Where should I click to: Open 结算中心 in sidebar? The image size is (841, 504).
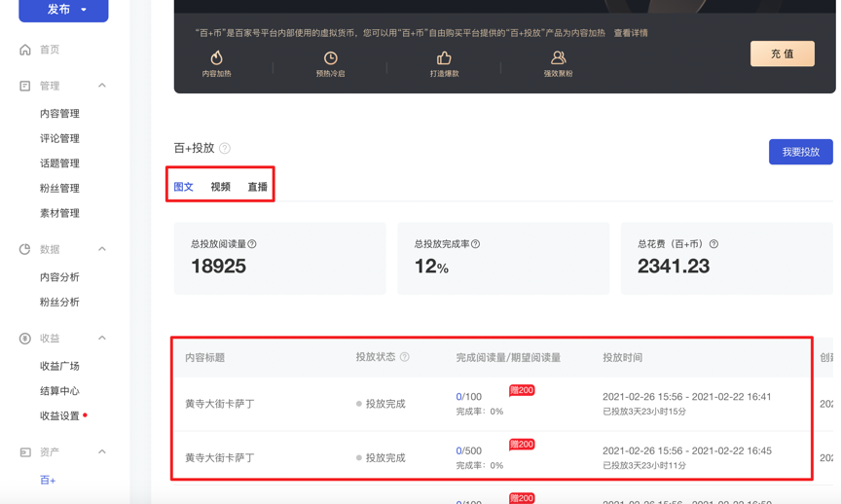click(x=59, y=391)
